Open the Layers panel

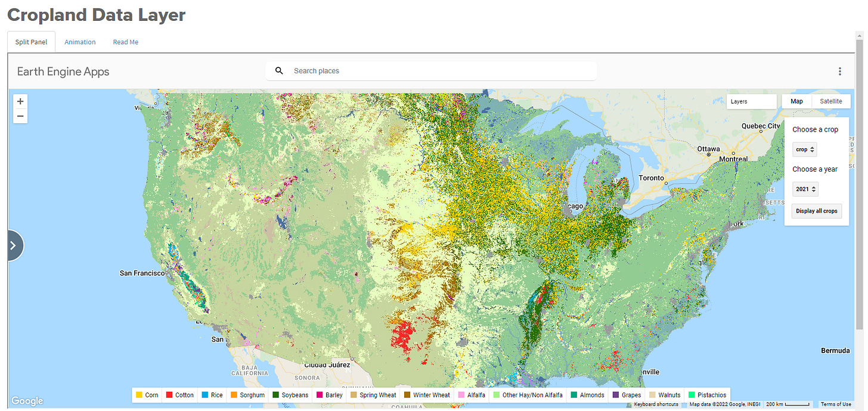click(751, 101)
